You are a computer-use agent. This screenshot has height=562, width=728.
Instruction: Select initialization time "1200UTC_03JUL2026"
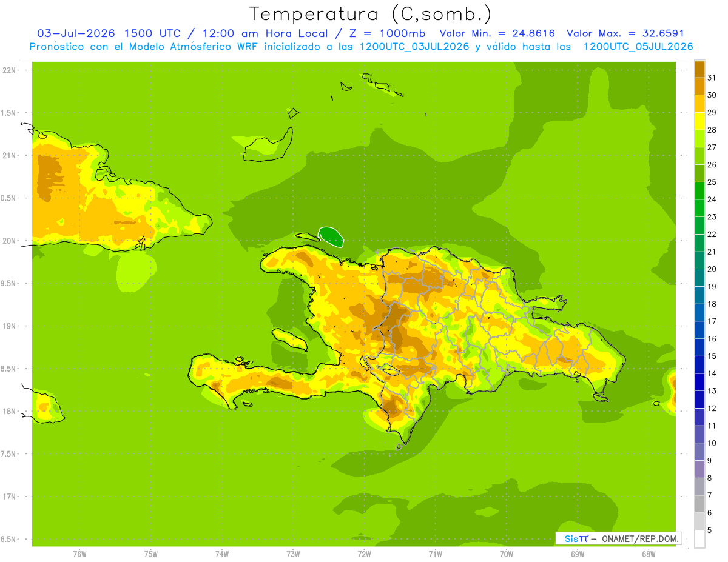413,47
